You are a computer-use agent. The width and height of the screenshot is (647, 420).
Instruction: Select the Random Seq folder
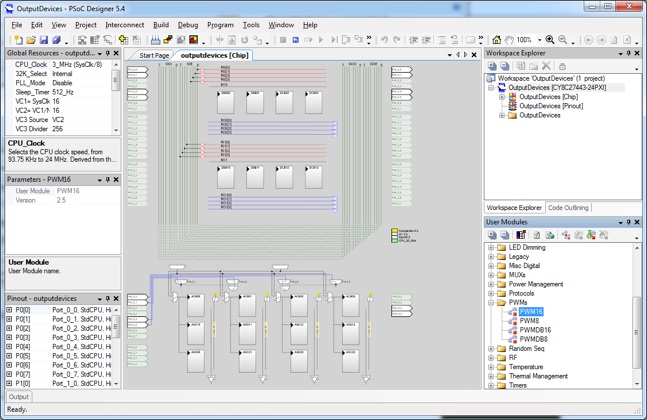(x=526, y=348)
